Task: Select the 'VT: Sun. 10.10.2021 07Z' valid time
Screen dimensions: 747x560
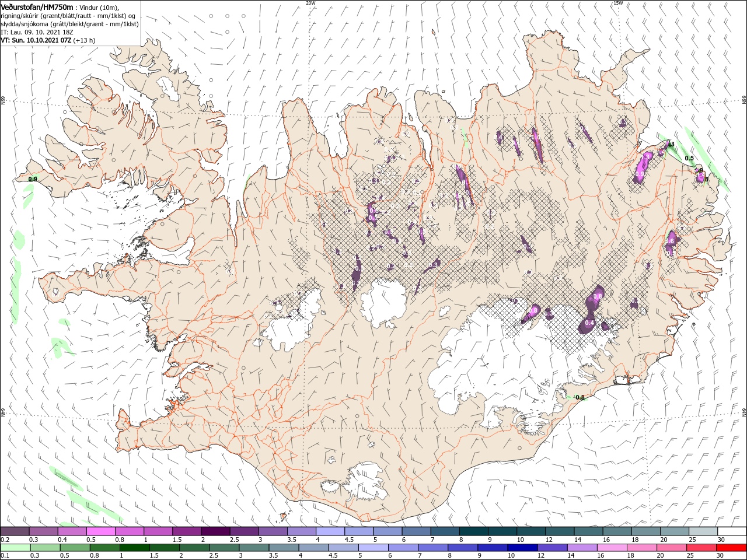Action: [x=36, y=40]
